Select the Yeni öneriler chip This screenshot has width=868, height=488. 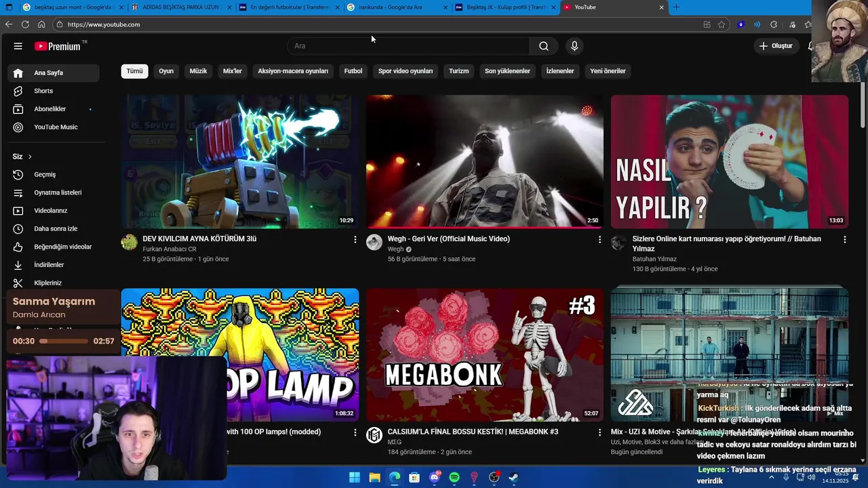(608, 70)
